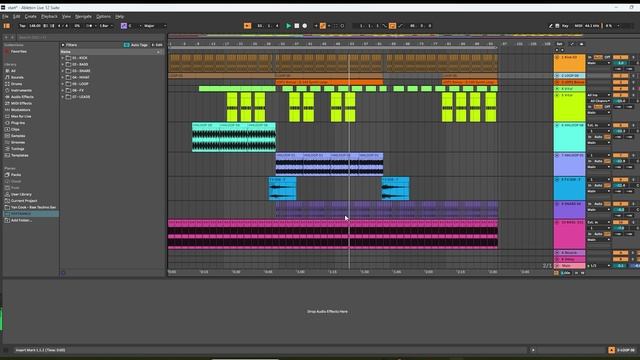640x360 pixels.
Task: Select Audio Effects in library sidebar
Action: point(22,97)
